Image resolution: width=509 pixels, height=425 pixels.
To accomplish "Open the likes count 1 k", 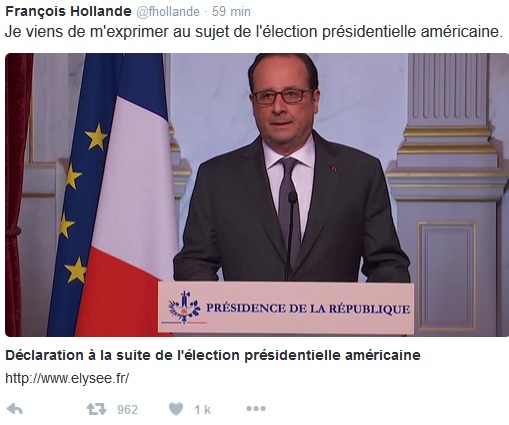I will coord(203,409).
